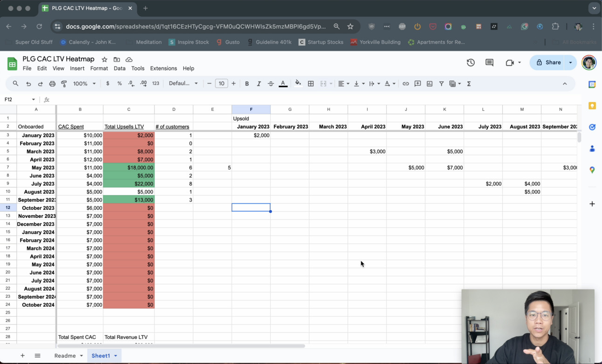Click the Borders icon

(x=311, y=83)
